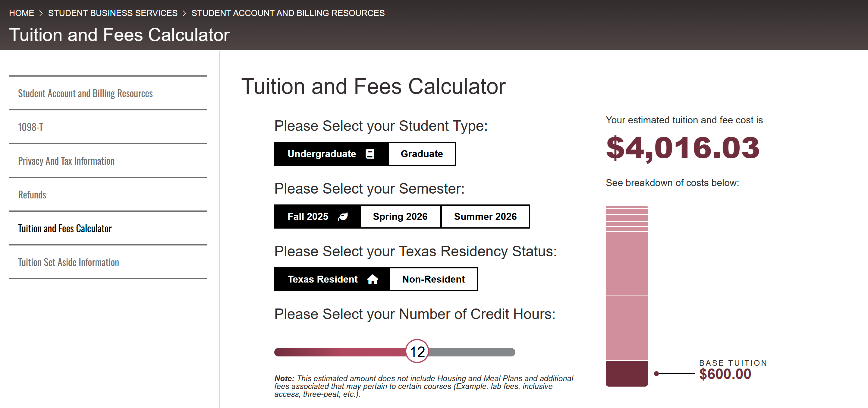Click the home icon on Texas Resident button

tap(372, 279)
